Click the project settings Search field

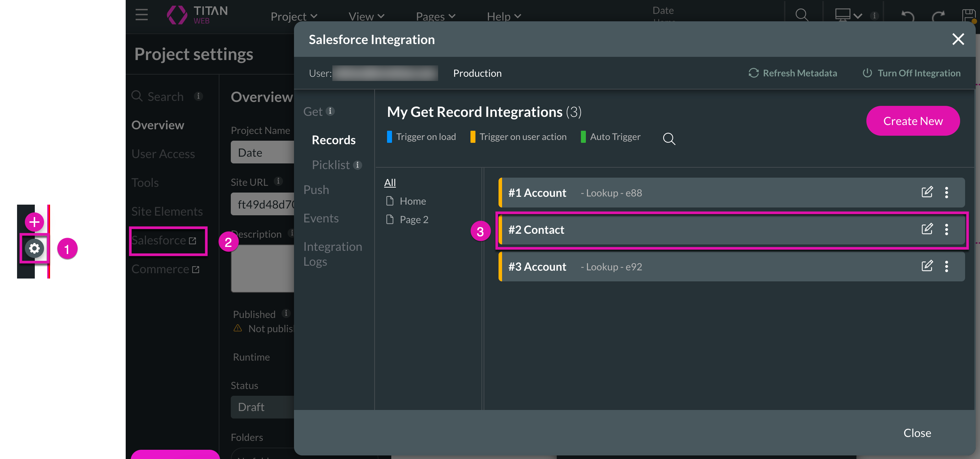pyautogui.click(x=165, y=96)
